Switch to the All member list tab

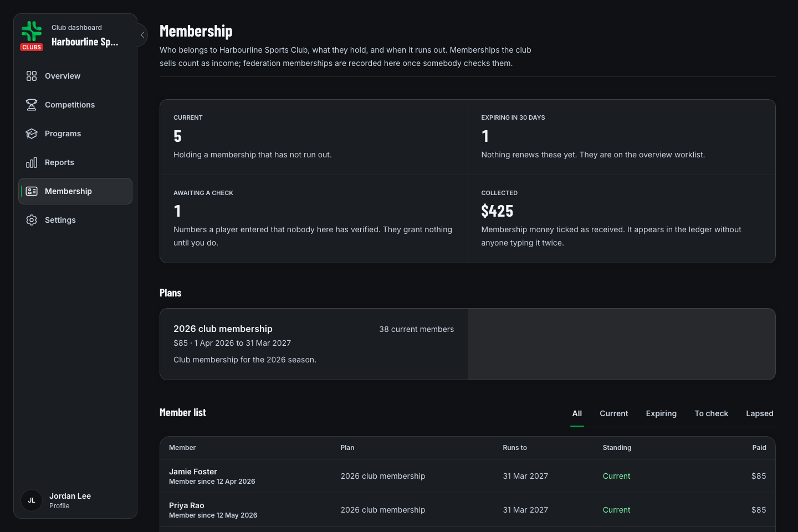tap(577, 413)
